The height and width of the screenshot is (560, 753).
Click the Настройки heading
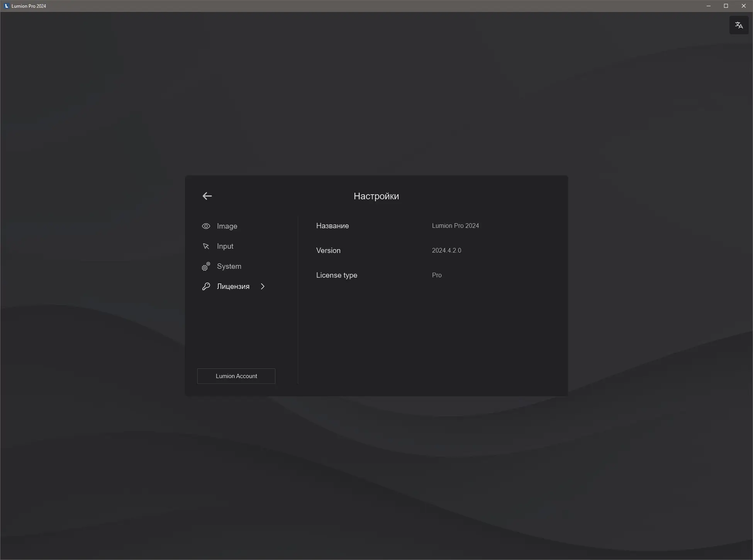tap(376, 196)
